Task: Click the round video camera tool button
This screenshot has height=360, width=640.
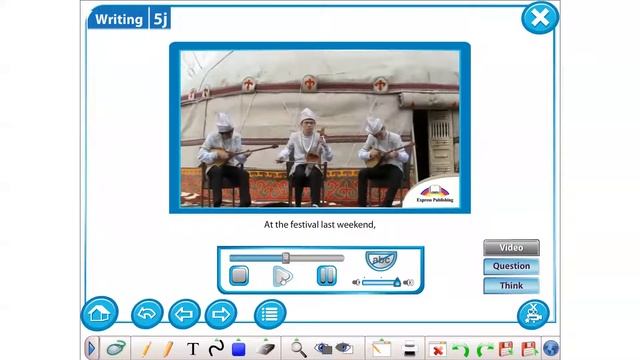Action: [x=533, y=314]
